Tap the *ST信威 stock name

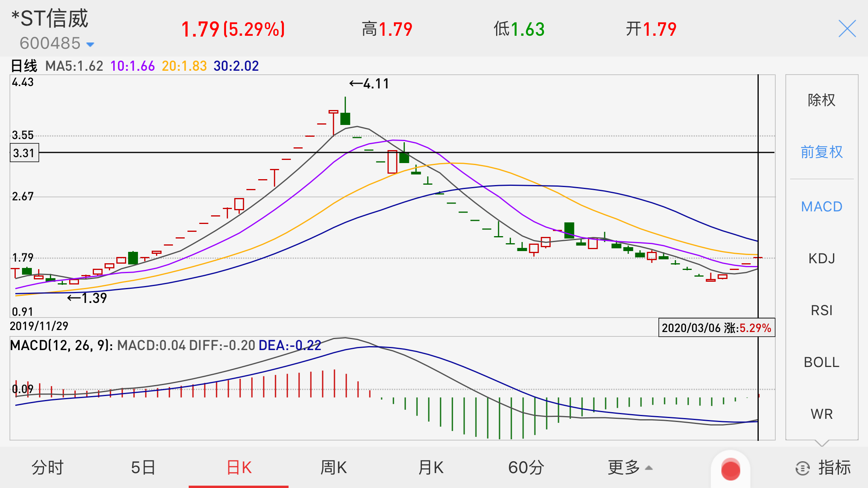50,18
